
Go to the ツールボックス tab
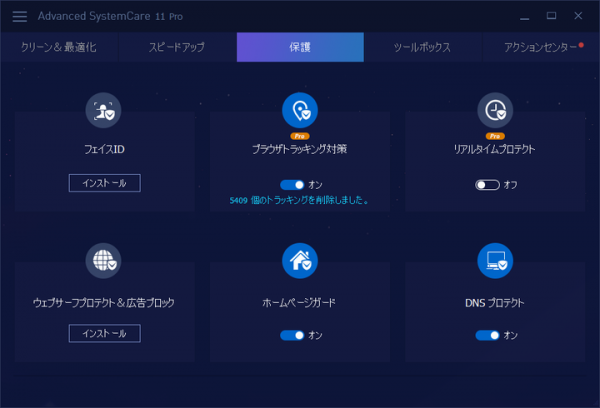pyautogui.click(x=423, y=47)
